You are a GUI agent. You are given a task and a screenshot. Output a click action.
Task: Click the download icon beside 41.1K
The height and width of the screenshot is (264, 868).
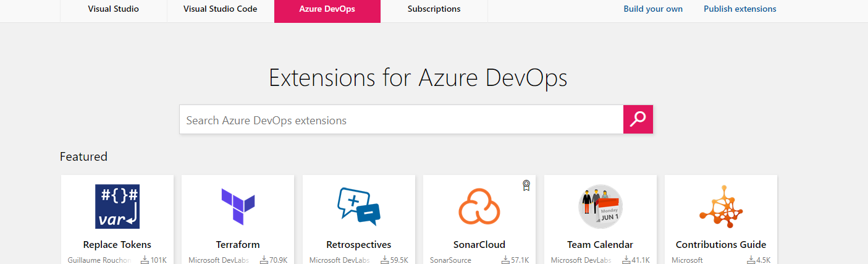[x=626, y=260]
